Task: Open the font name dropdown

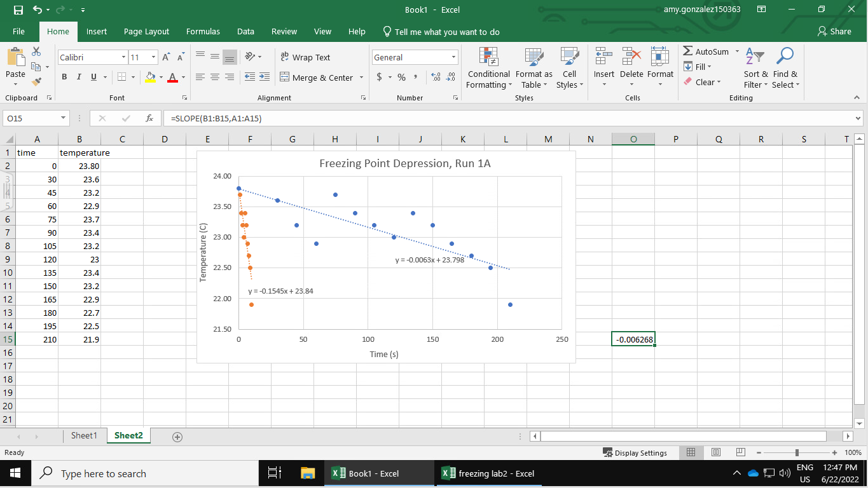Action: point(125,57)
